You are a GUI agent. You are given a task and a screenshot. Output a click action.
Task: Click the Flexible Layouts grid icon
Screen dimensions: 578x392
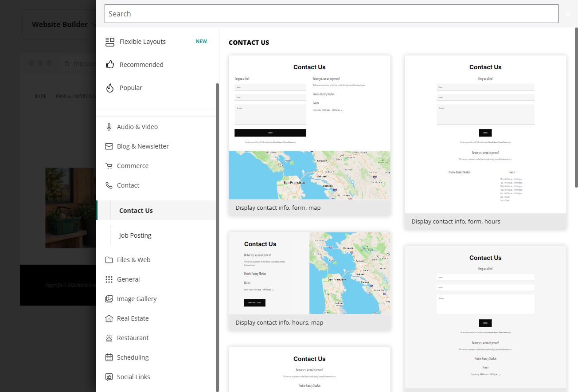[x=109, y=42]
